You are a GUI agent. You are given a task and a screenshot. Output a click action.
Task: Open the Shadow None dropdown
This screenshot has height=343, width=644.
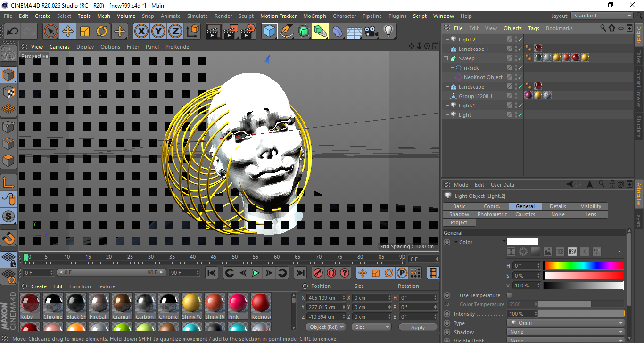click(566, 332)
